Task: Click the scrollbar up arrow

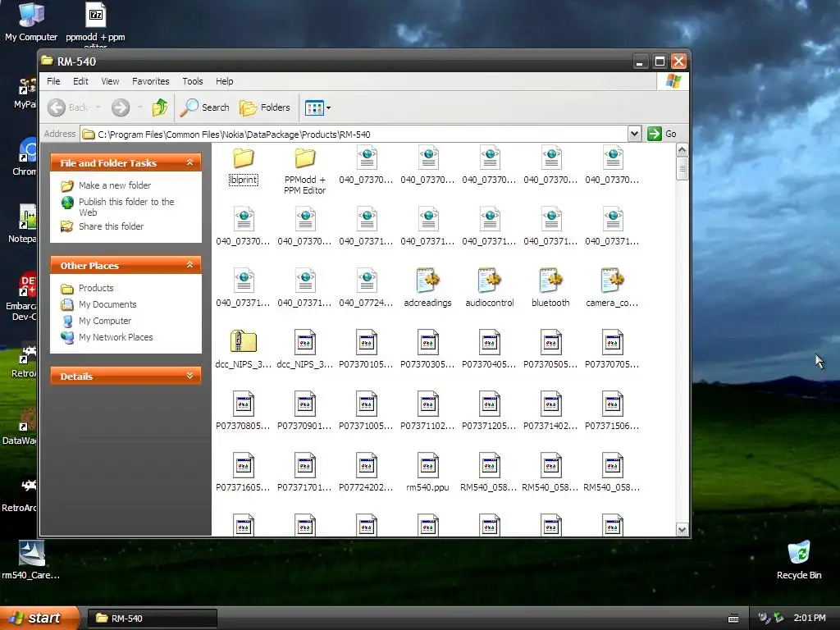Action: 682,149
